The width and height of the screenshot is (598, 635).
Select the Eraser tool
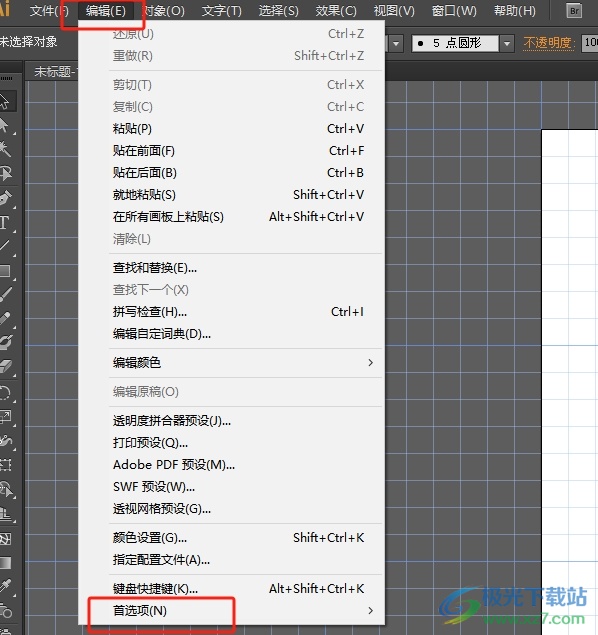6,367
